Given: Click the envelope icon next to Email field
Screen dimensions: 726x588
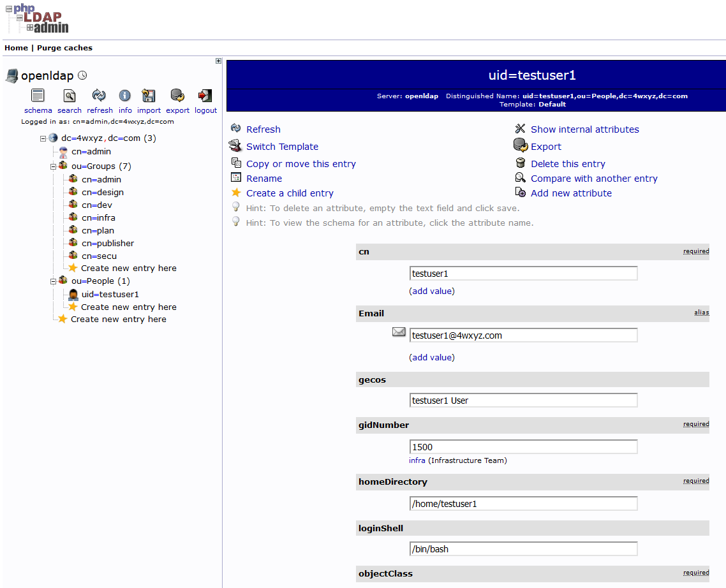Looking at the screenshot, I should point(399,332).
